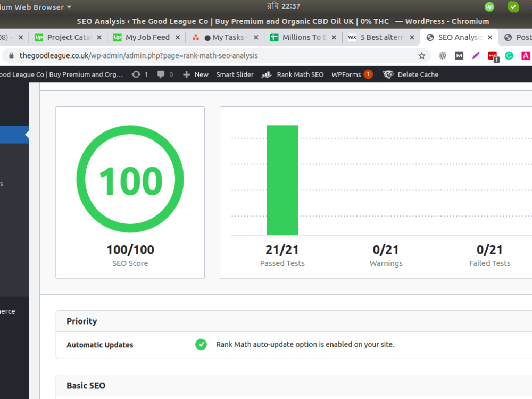Screen dimensions: 532x399
Task: Click the Wix favicon on 5 Best tab
Action: click(x=352, y=37)
